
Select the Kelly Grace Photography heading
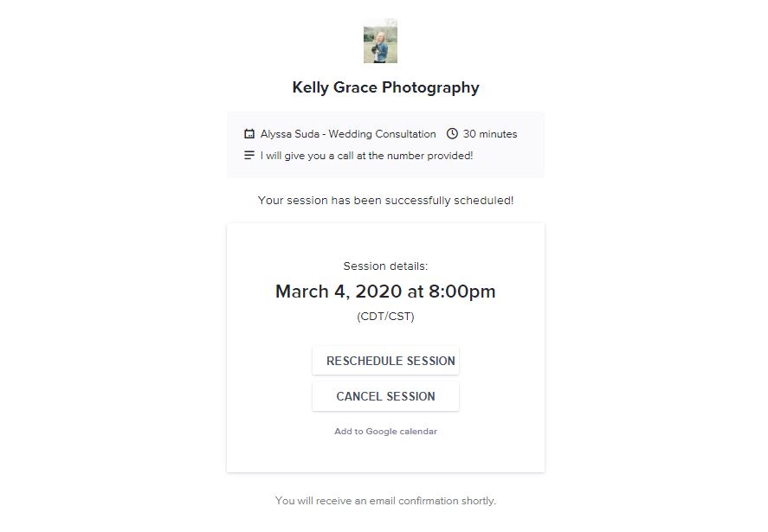(x=385, y=87)
